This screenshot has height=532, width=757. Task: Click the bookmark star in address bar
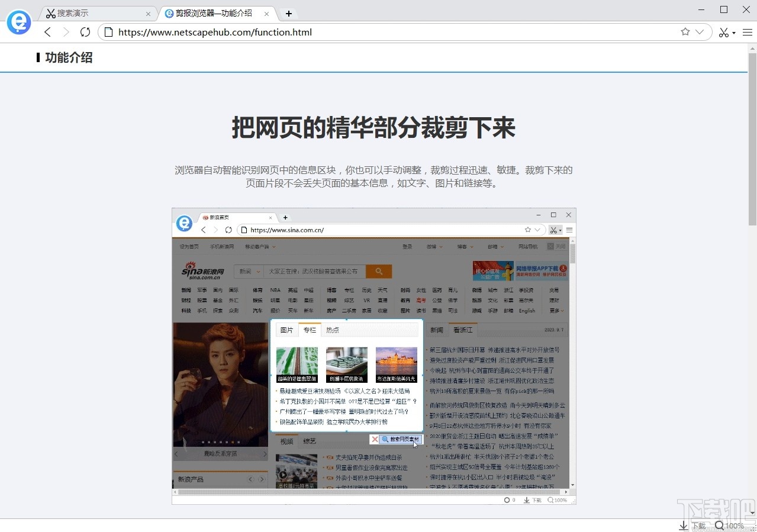685,33
